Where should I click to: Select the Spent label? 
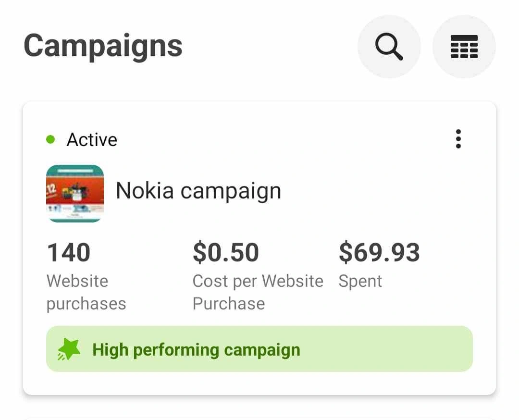coord(360,281)
